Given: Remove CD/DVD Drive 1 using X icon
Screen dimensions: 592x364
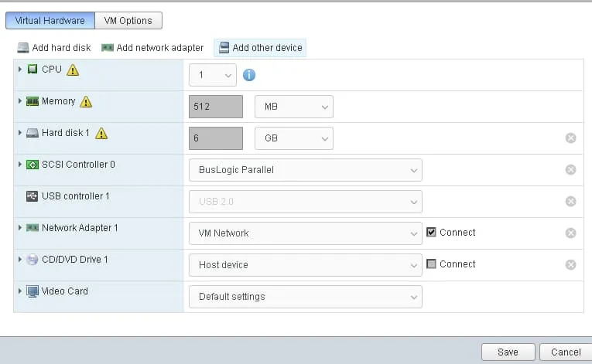Looking at the screenshot, I should pos(570,264).
